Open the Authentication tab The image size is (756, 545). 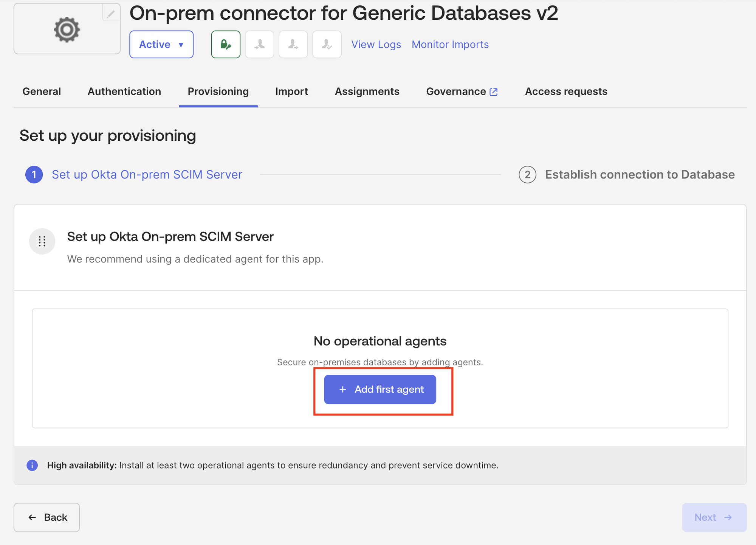[x=124, y=92]
